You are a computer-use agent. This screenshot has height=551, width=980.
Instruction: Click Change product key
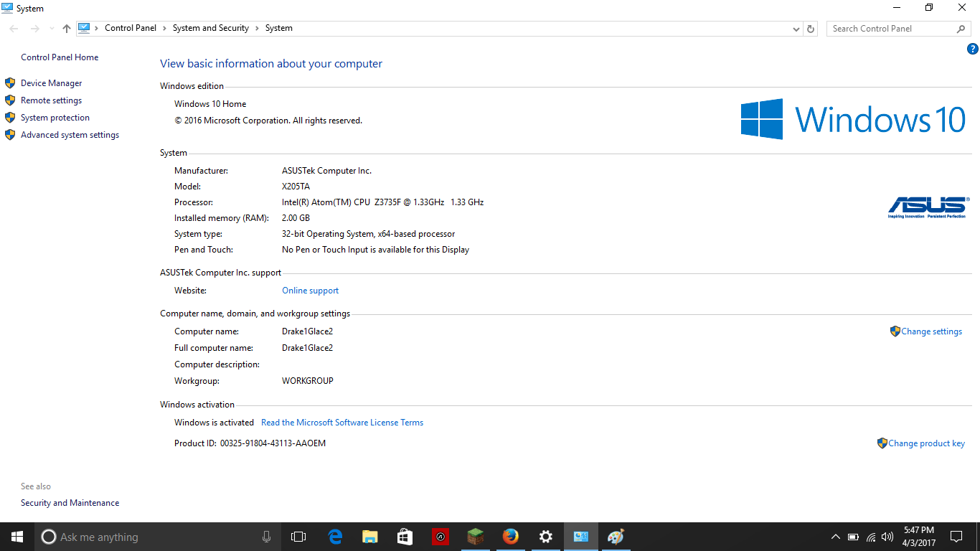click(925, 443)
